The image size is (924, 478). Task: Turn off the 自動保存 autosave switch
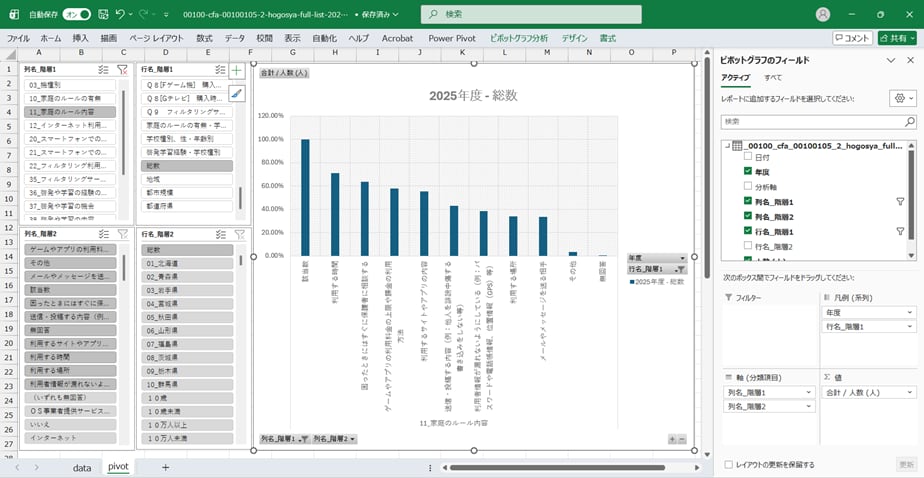coord(76,14)
